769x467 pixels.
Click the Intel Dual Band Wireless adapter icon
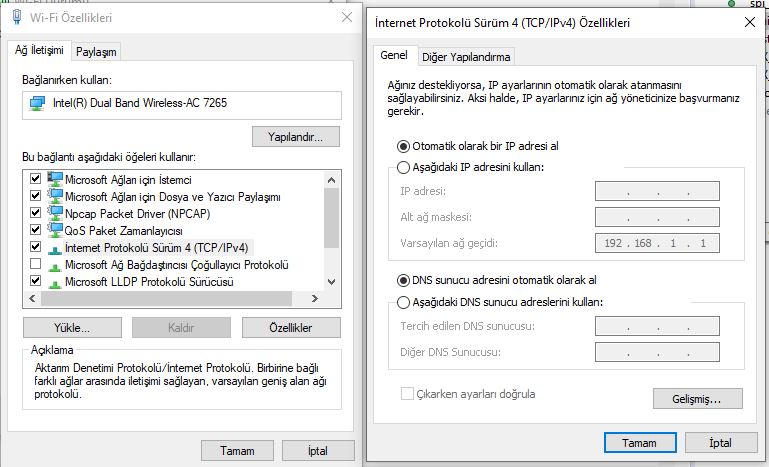coord(37,104)
